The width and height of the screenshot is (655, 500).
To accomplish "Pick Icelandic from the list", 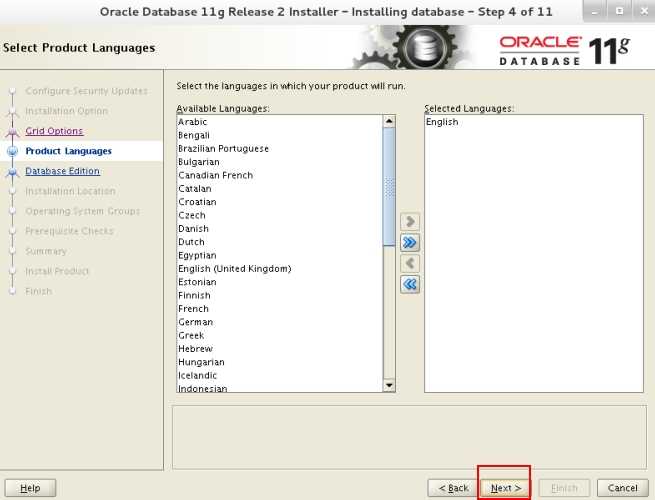I will (279, 376).
